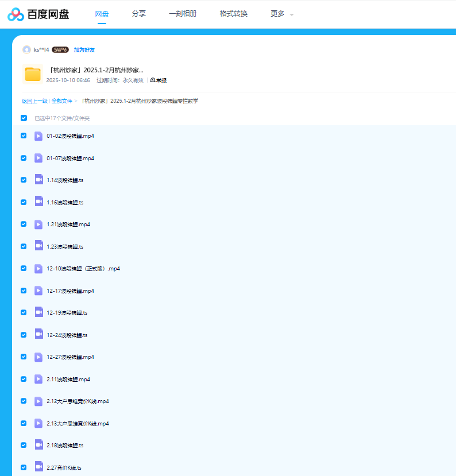Viewport: 456px width, 476px height.
Task: Uncheck the 2.27竞价K线.ts checkbox
Action: 24,467
